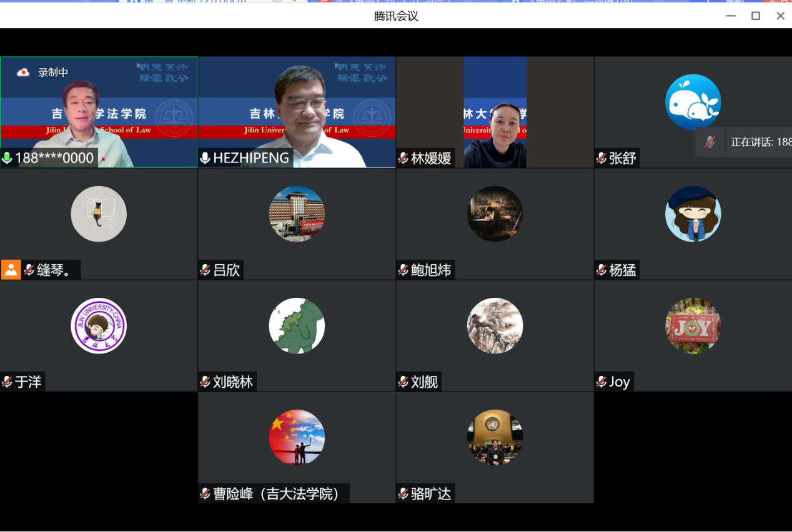
Task: Click muted microphone icon beside 鲍旭炜
Action: [x=403, y=270]
